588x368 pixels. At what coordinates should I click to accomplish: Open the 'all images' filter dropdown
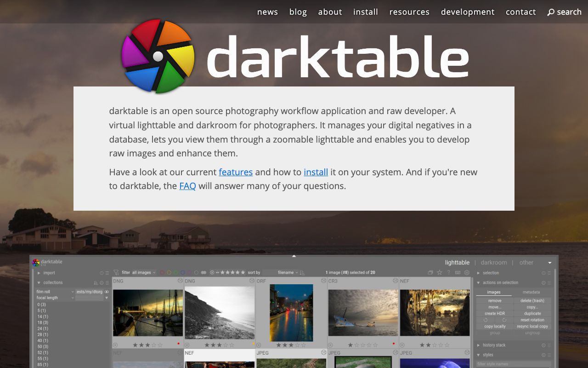click(x=144, y=273)
